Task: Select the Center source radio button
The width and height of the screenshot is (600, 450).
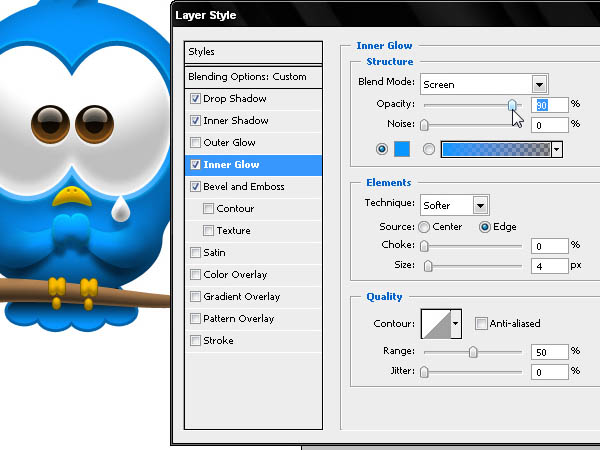Action: click(x=424, y=227)
